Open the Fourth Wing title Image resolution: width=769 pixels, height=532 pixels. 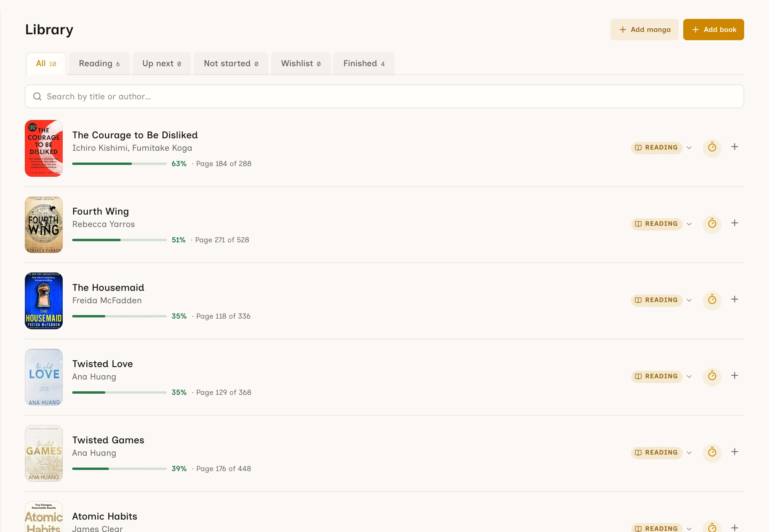pos(100,211)
